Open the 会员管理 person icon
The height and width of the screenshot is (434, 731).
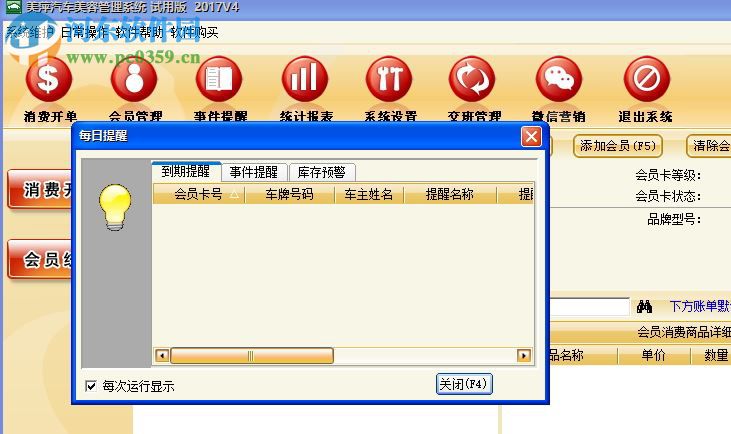pyautogui.click(x=134, y=79)
